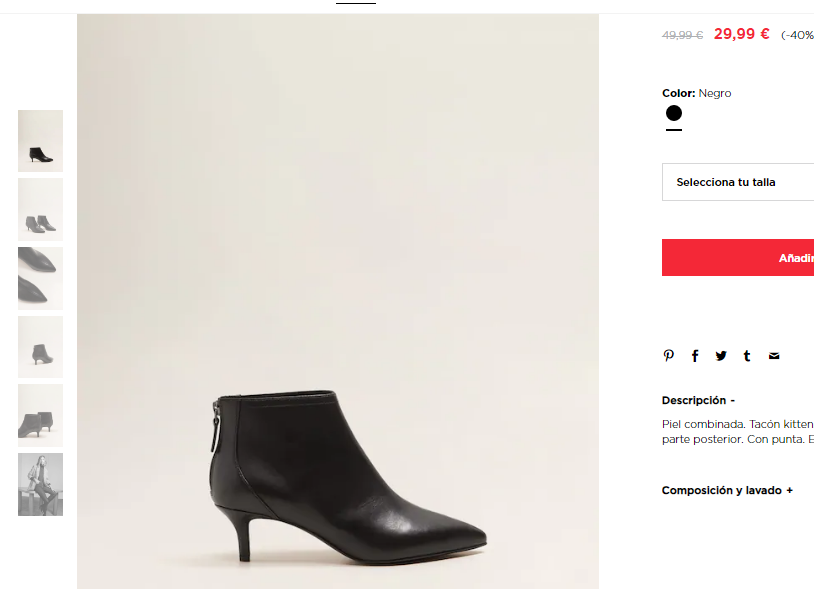Expand Composición y lavado section

tap(727, 490)
